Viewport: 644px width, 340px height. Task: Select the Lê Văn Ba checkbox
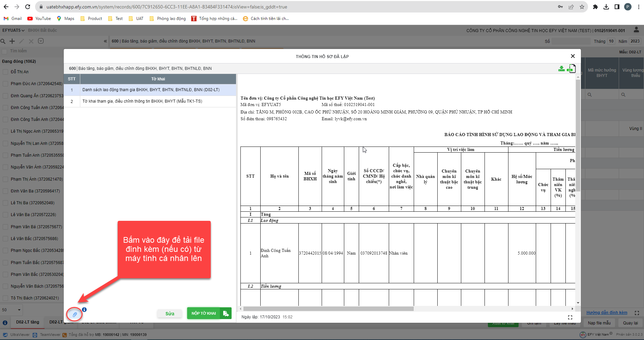pyautogui.click(x=5, y=215)
